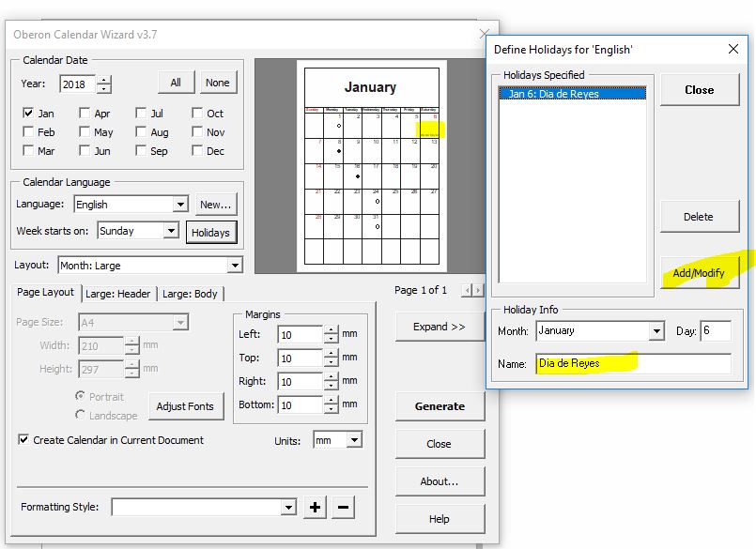The image size is (756, 549).
Task: Click the Top margin value field
Action: tap(300, 358)
